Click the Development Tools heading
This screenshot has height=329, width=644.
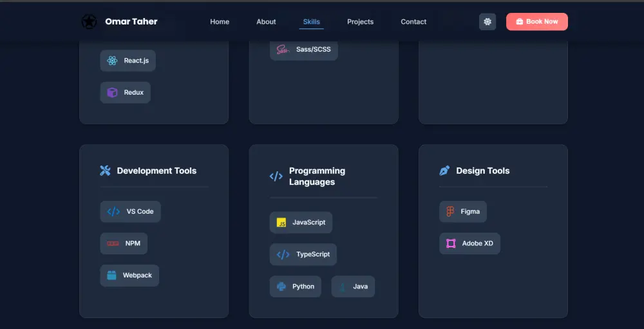click(157, 171)
